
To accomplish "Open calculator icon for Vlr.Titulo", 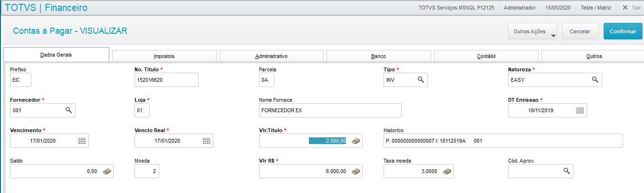I will tap(355, 141).
